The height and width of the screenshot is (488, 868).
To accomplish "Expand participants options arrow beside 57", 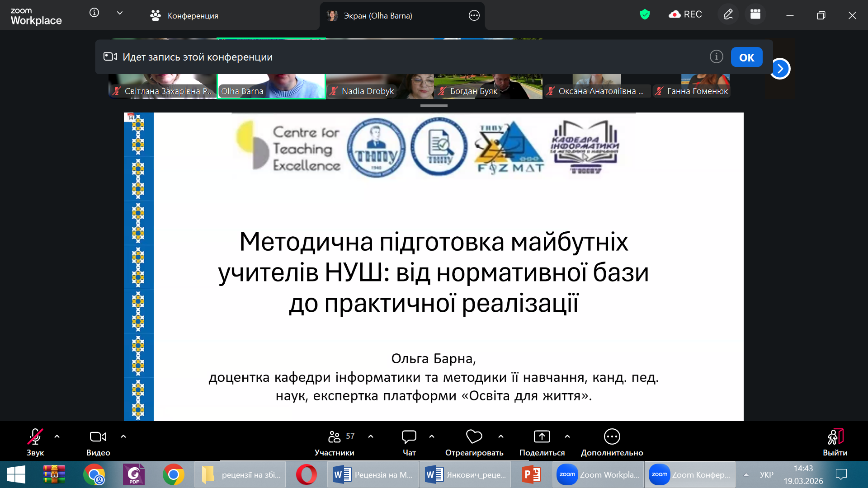I will pos(371,436).
